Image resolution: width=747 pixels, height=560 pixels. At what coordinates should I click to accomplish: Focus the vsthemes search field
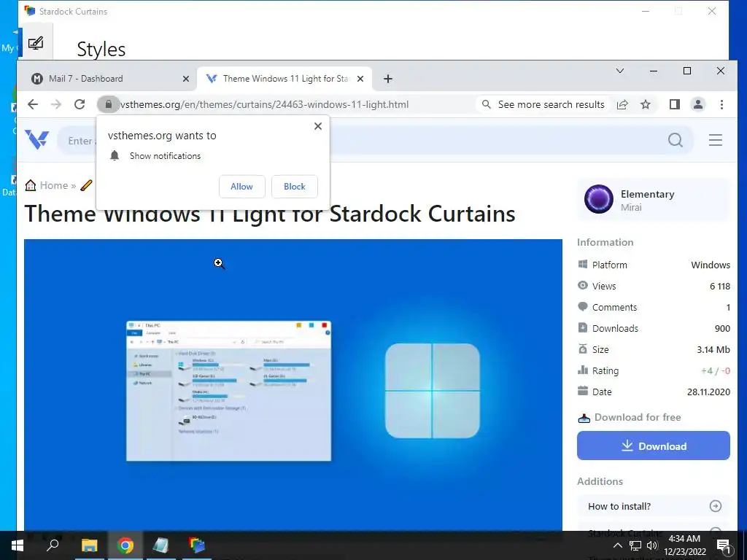(376, 141)
